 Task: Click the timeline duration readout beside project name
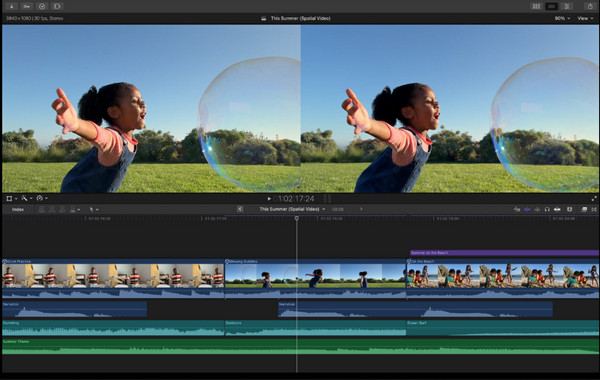(338, 209)
